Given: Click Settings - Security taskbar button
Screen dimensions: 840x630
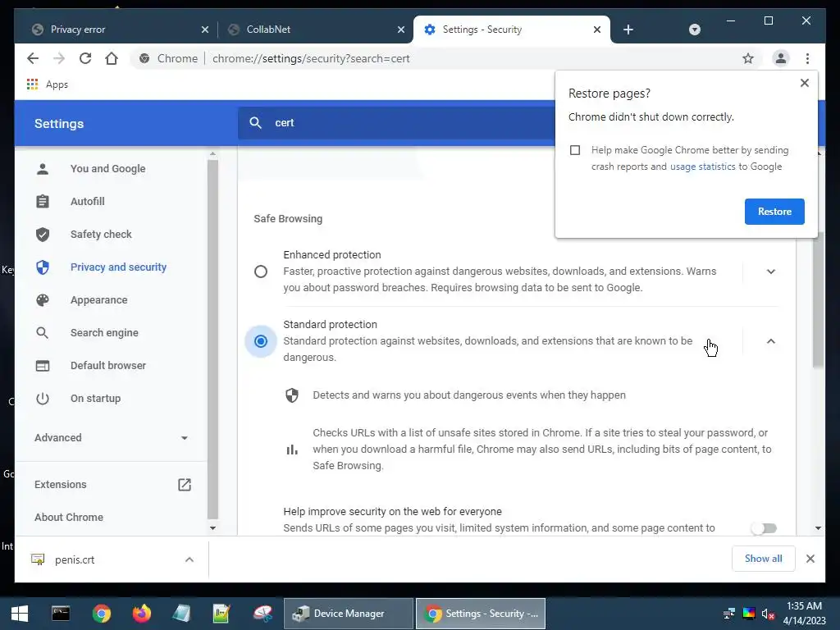Looking at the screenshot, I should coord(481,614).
